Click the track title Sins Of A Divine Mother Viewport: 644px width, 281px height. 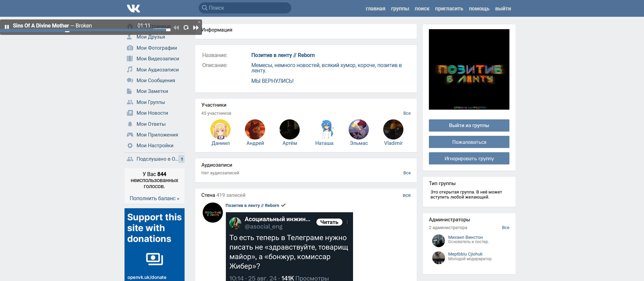point(41,26)
